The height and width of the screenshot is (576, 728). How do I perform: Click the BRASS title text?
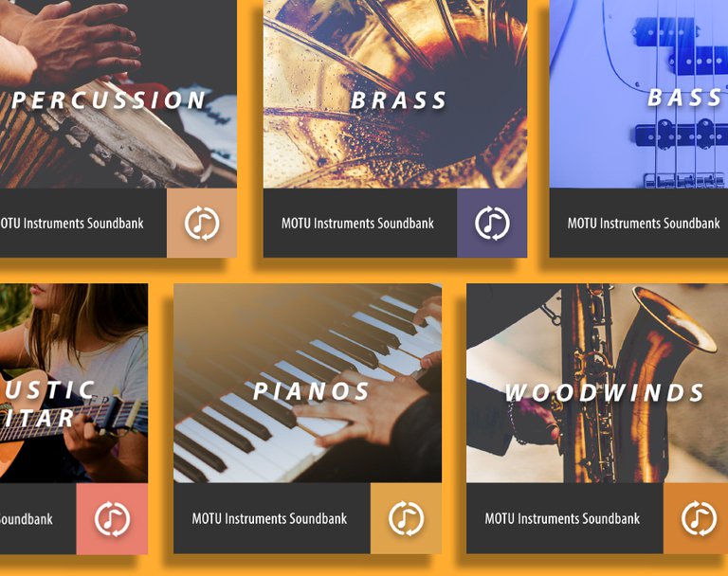coord(398,100)
